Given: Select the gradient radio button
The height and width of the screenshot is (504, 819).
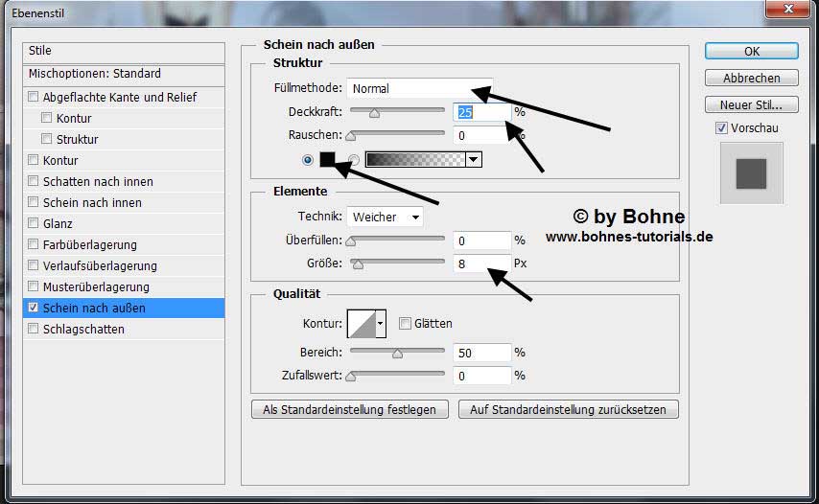Looking at the screenshot, I should click(354, 160).
